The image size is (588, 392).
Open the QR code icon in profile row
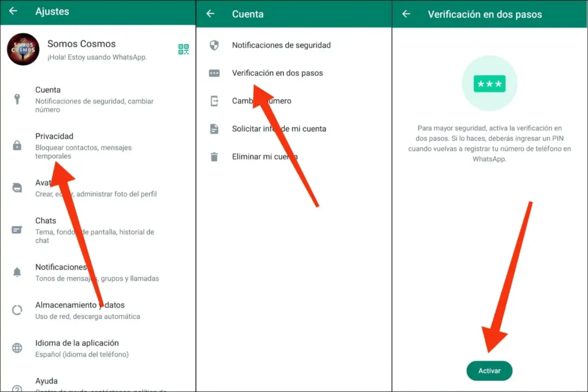[x=183, y=49]
